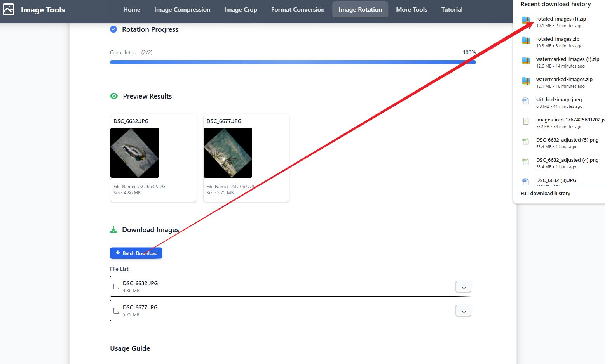Click the Image Tools logo icon
This screenshot has width=605, height=364.
tap(9, 9)
